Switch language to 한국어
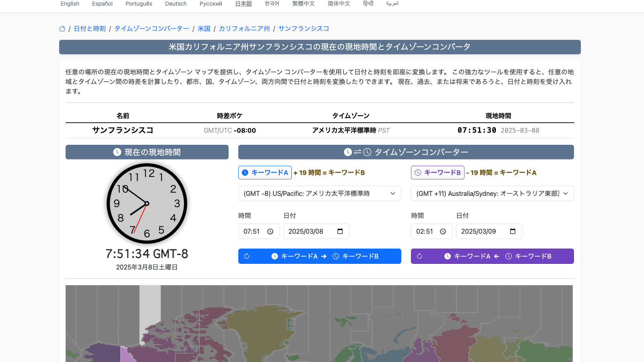The height and width of the screenshot is (362, 644). [x=272, y=4]
